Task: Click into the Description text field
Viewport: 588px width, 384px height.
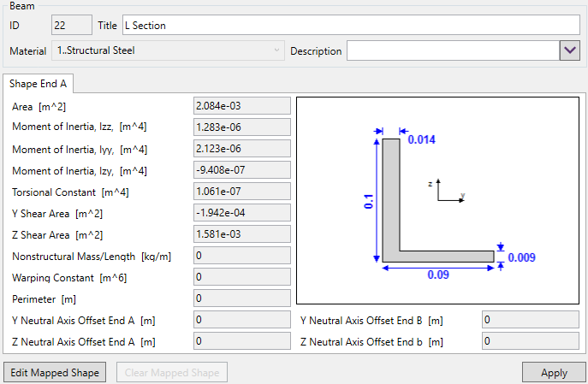Action: tap(452, 50)
